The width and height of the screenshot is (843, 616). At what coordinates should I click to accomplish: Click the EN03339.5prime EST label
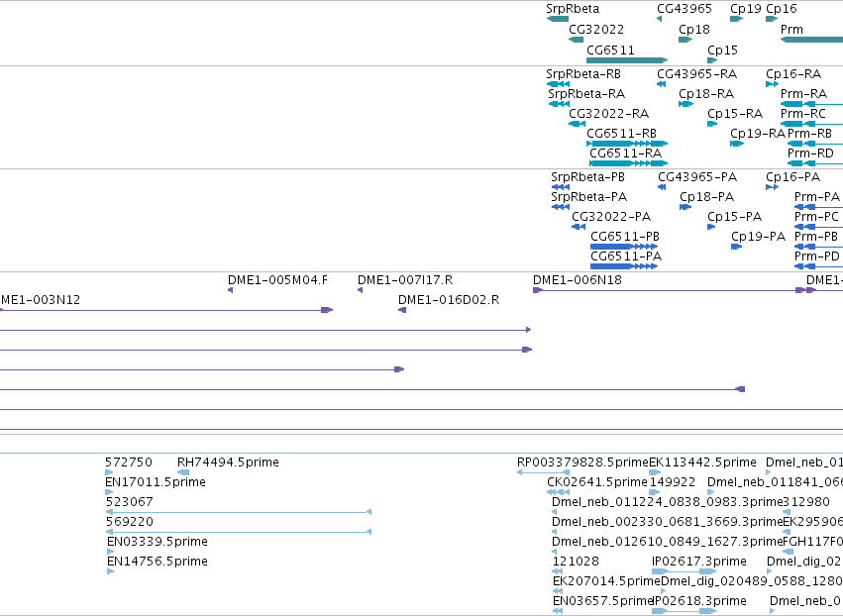click(157, 542)
